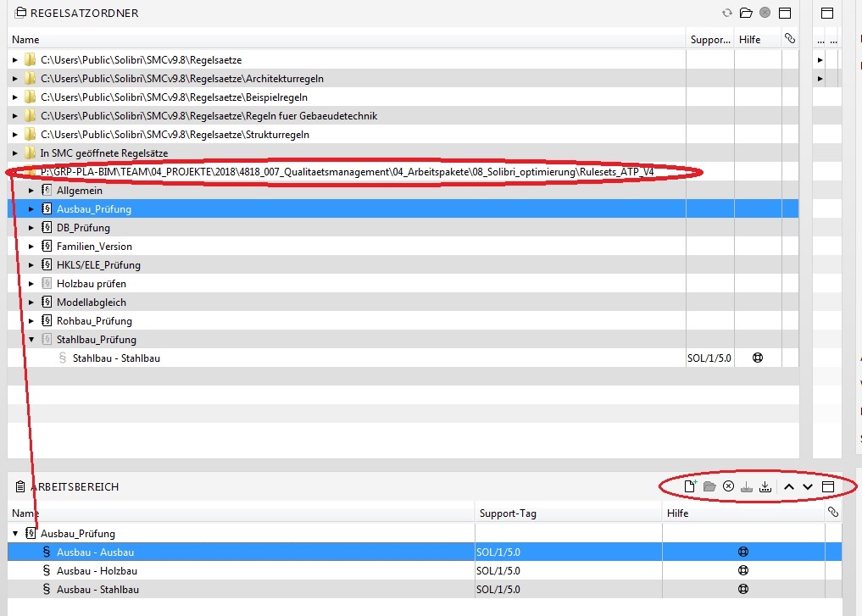
Task: Click help lifebuoy icon for Stahlbau - Stahlbau
Action: coord(758,358)
